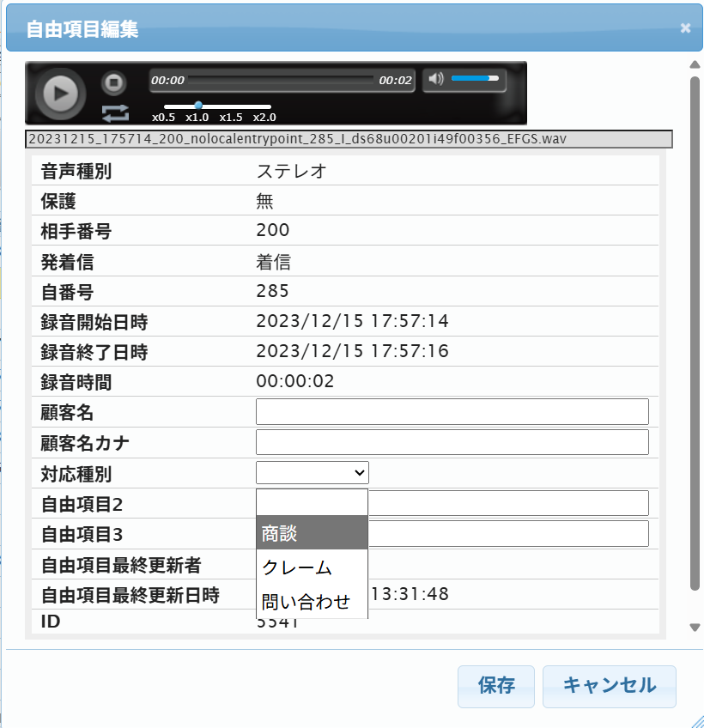
Task: Focus the 顧客名カナ text field
Action: coord(452,442)
